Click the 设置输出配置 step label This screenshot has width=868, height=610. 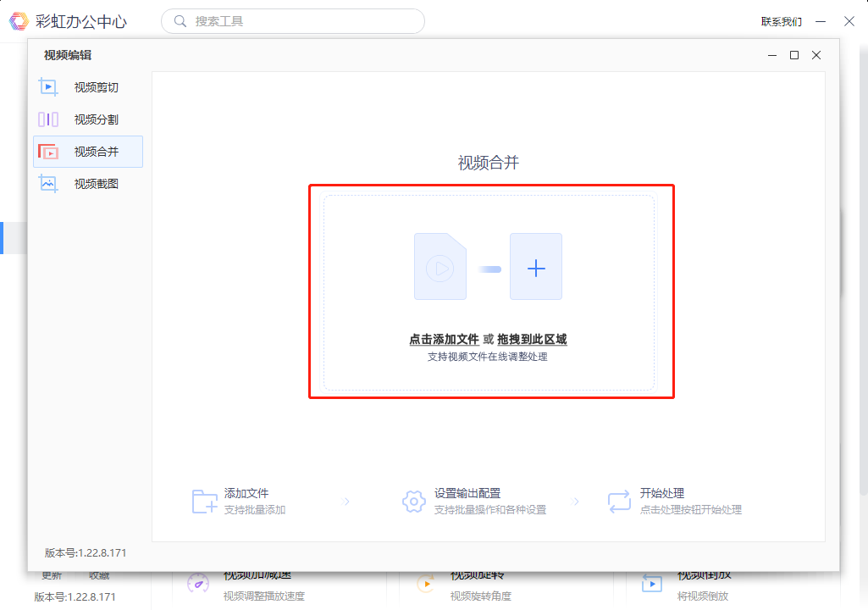pyautogui.click(x=467, y=493)
